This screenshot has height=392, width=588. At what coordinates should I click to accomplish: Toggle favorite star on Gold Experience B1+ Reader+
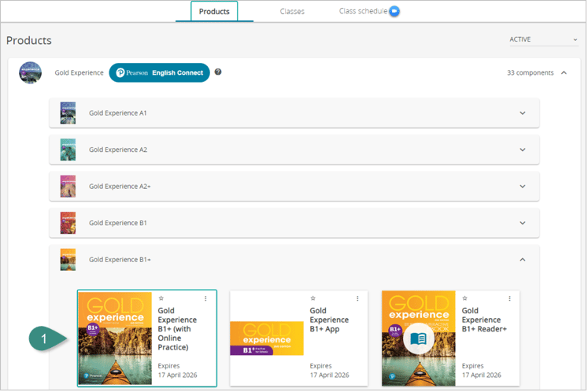click(x=465, y=299)
